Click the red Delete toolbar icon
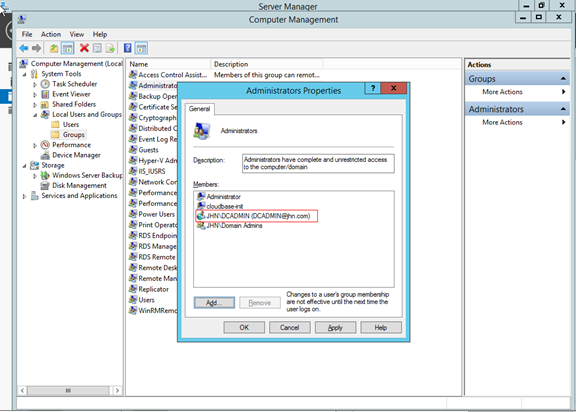 point(84,48)
